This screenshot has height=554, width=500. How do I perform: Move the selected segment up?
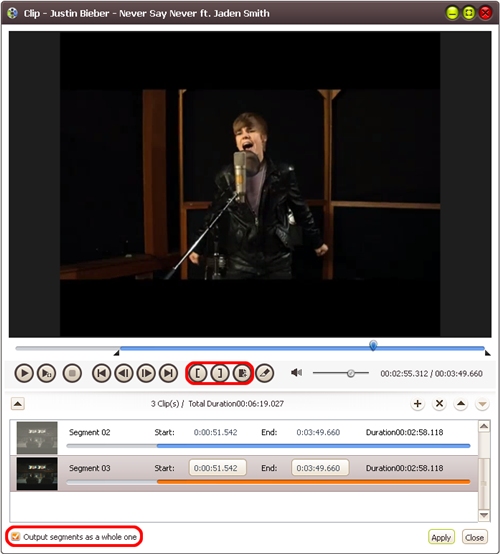tap(461, 403)
